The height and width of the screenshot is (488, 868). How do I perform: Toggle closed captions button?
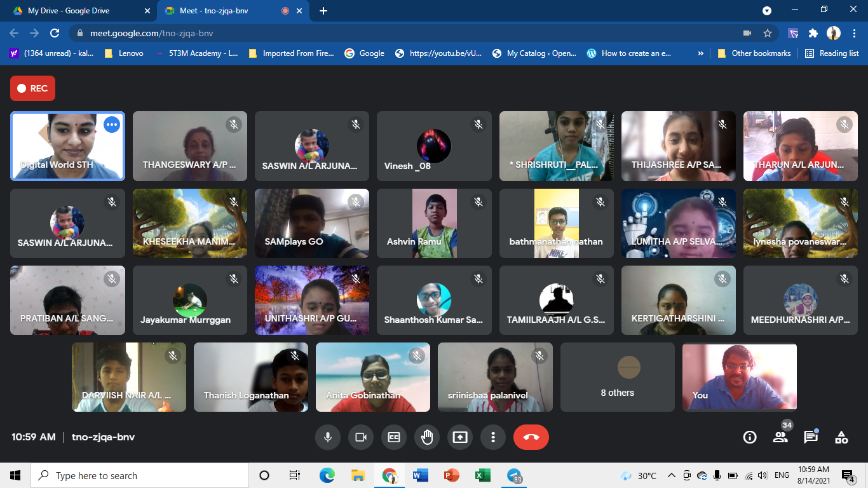pos(394,437)
